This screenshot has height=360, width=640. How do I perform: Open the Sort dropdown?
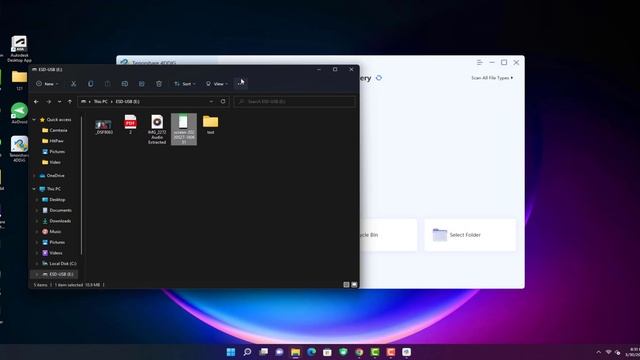pyautogui.click(x=185, y=84)
